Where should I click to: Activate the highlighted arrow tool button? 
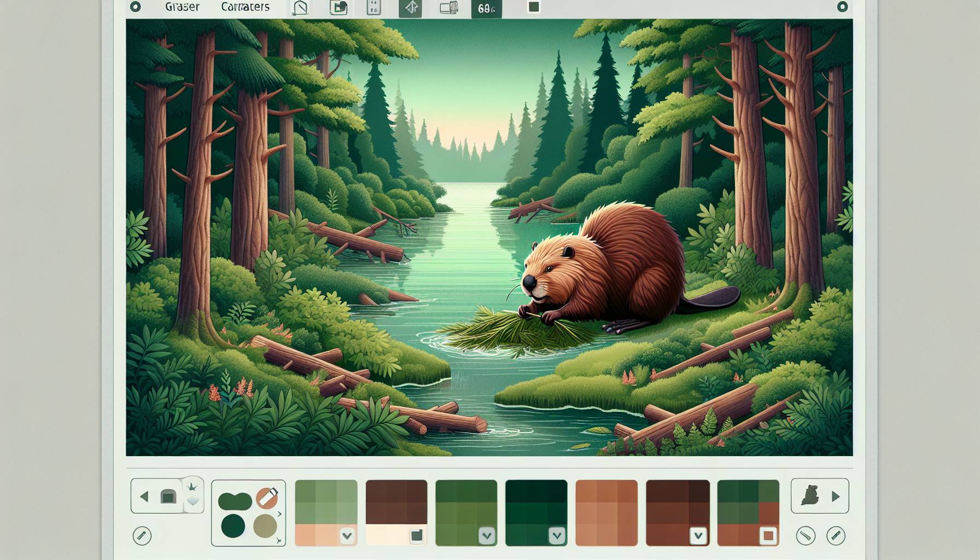coord(410,8)
